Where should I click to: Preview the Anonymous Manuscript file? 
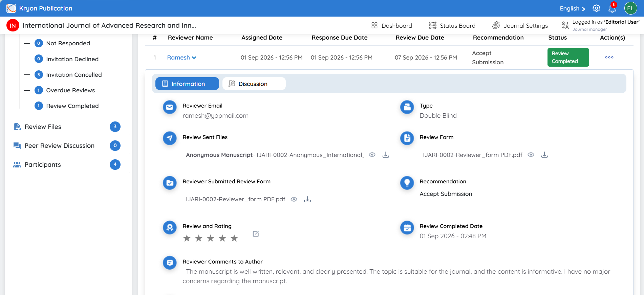(372, 155)
